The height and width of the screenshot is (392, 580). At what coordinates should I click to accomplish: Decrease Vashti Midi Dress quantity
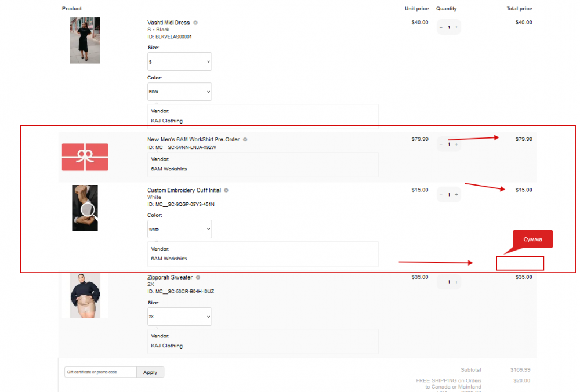(441, 27)
